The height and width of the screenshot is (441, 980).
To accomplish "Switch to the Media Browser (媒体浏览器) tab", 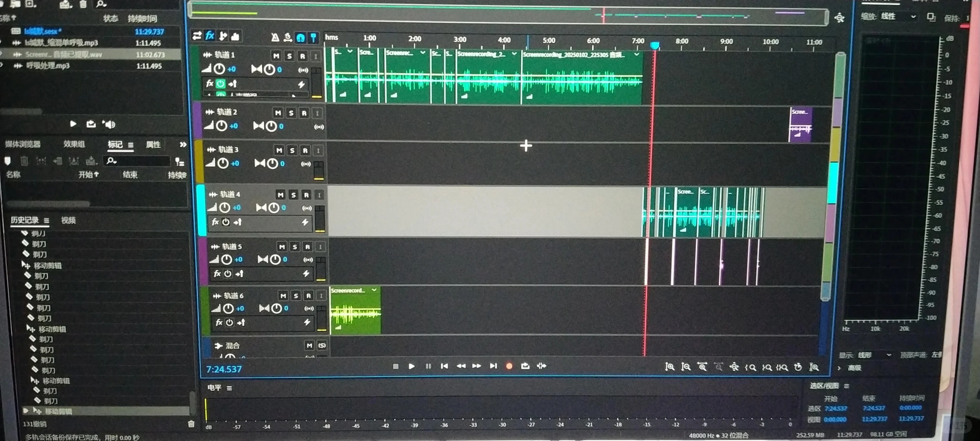I will 22,144.
